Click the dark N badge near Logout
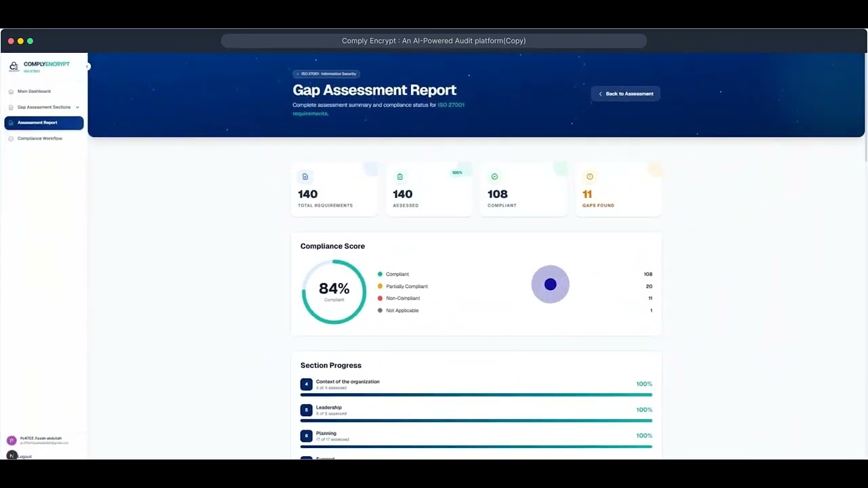Image resolution: width=868 pixels, height=488 pixels. (x=12, y=455)
